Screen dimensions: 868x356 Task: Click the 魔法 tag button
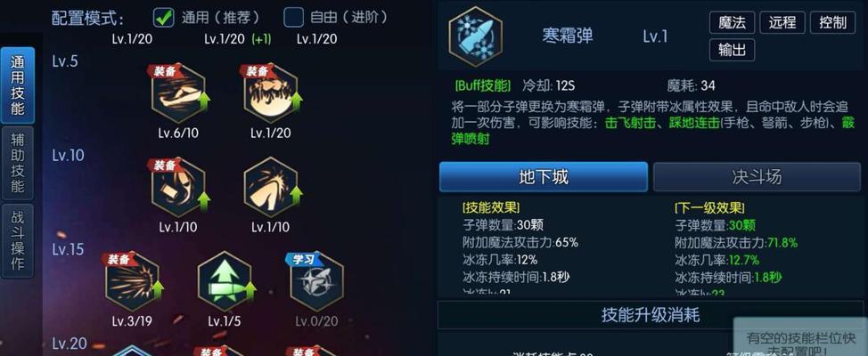[x=732, y=22]
